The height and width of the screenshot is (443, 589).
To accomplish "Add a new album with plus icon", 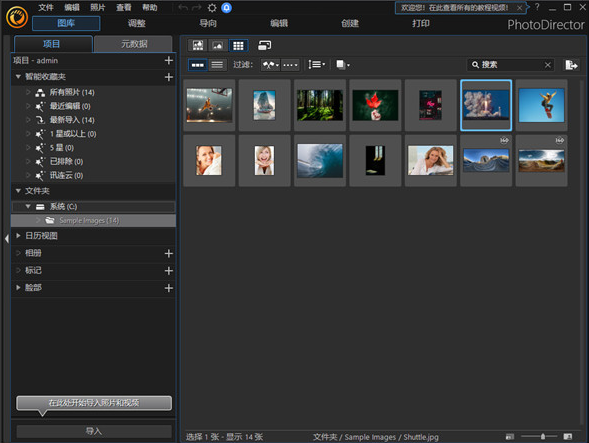I will click(169, 254).
